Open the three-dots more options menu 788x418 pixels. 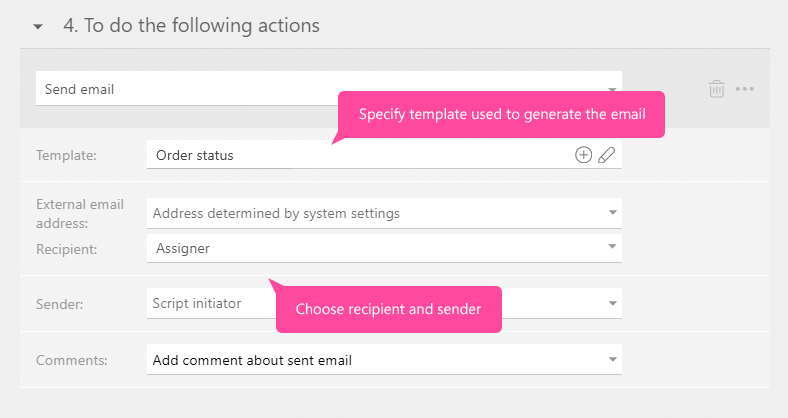[x=745, y=89]
